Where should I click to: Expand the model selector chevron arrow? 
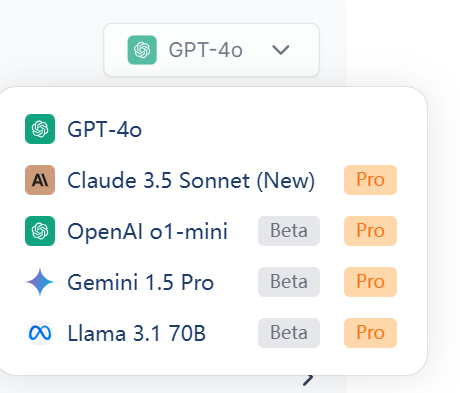[281, 50]
